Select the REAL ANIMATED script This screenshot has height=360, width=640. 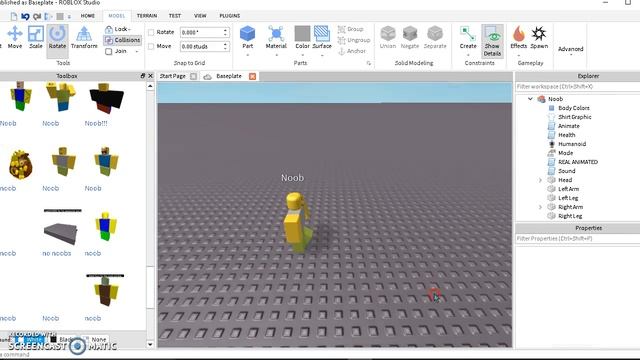pos(578,162)
